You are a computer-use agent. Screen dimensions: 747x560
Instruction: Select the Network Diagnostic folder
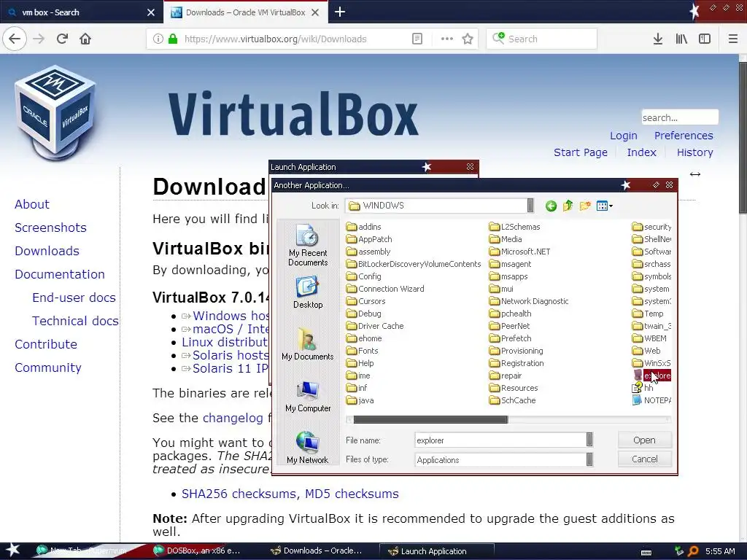[529, 301]
